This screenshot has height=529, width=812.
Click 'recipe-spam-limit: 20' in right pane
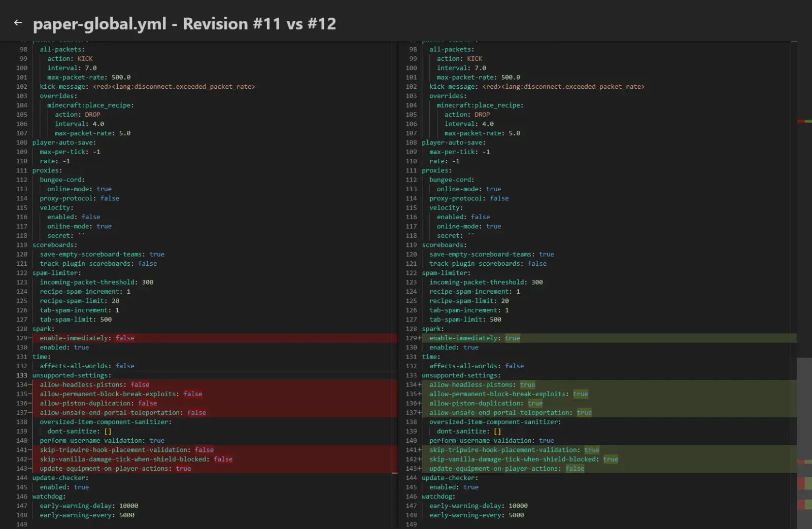click(469, 301)
